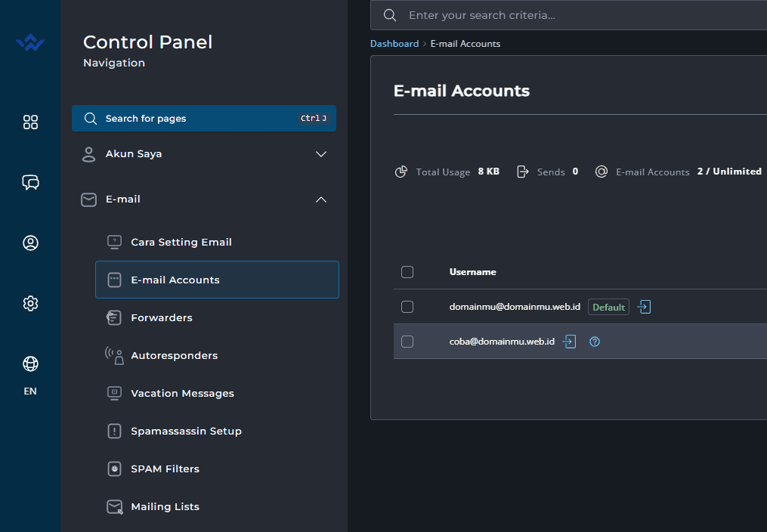Image resolution: width=767 pixels, height=532 pixels.
Task: Click the @ E-mail Accounts icon
Action: pyautogui.click(x=602, y=172)
